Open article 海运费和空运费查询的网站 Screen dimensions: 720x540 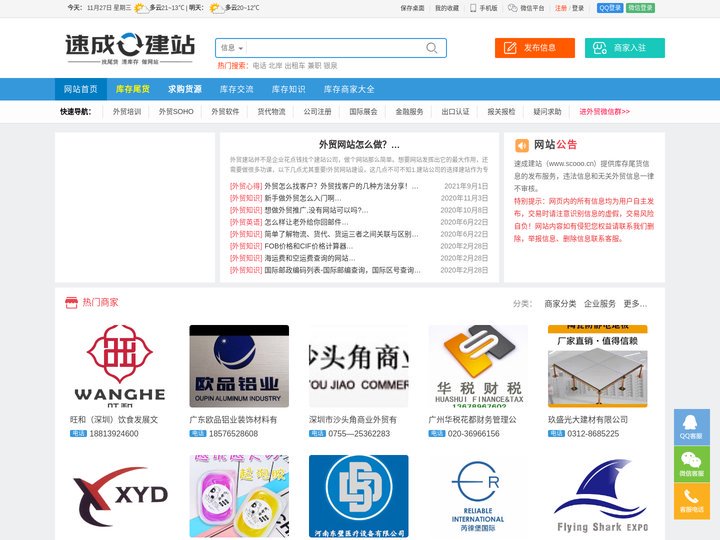[309, 258]
